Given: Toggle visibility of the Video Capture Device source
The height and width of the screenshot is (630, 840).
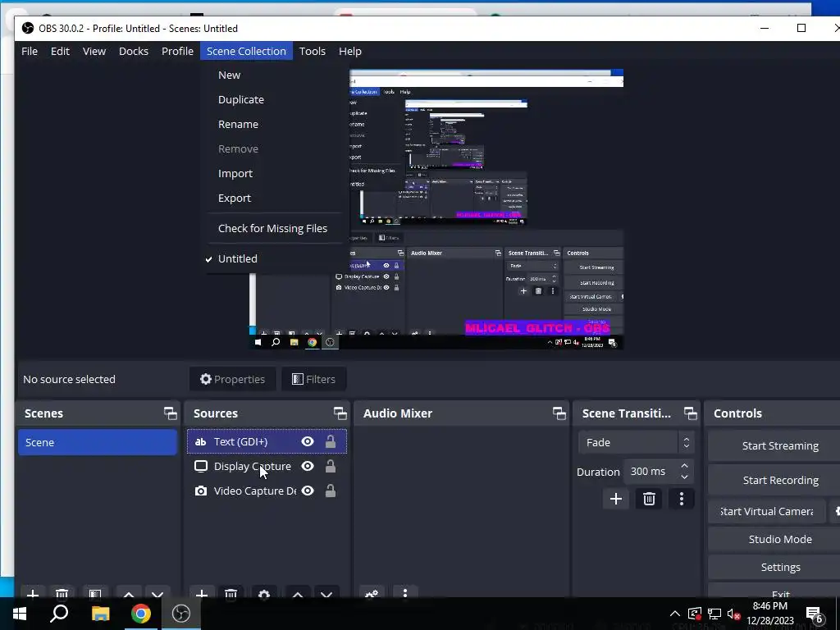Looking at the screenshot, I should 308,491.
